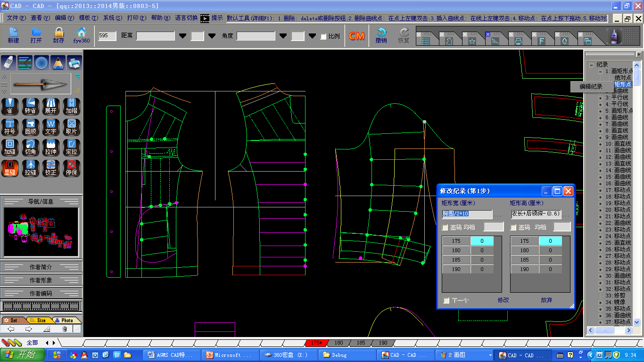Click the 撤销 undo button
644x362 pixels.
click(x=381, y=36)
